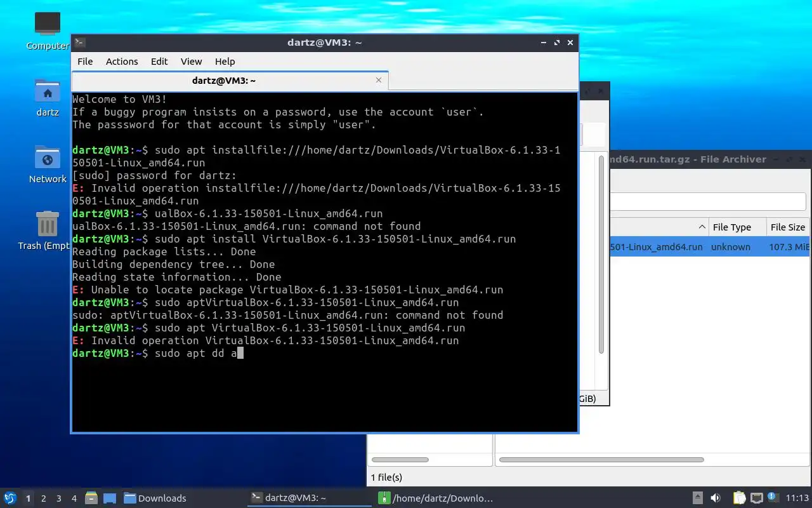812x508 pixels.
Task: Click the vertical scrollbar in the background window
Action: click(x=601, y=254)
